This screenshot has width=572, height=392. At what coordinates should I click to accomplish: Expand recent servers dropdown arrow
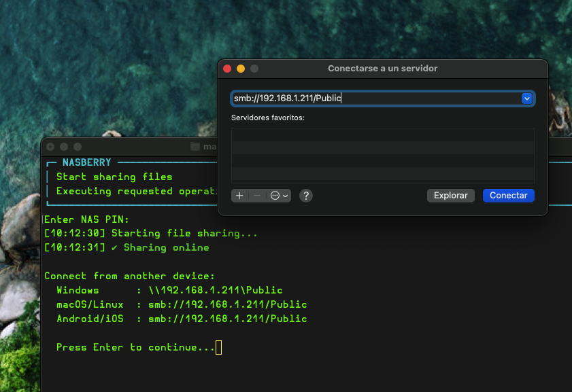(x=526, y=99)
